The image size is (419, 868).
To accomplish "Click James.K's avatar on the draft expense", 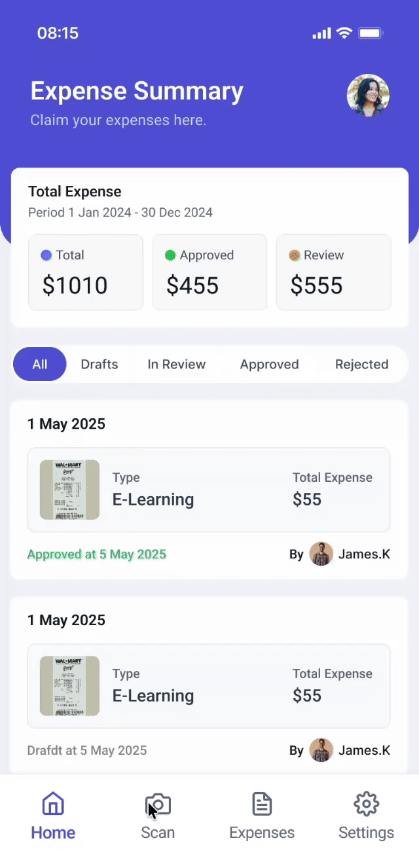I will [321, 750].
